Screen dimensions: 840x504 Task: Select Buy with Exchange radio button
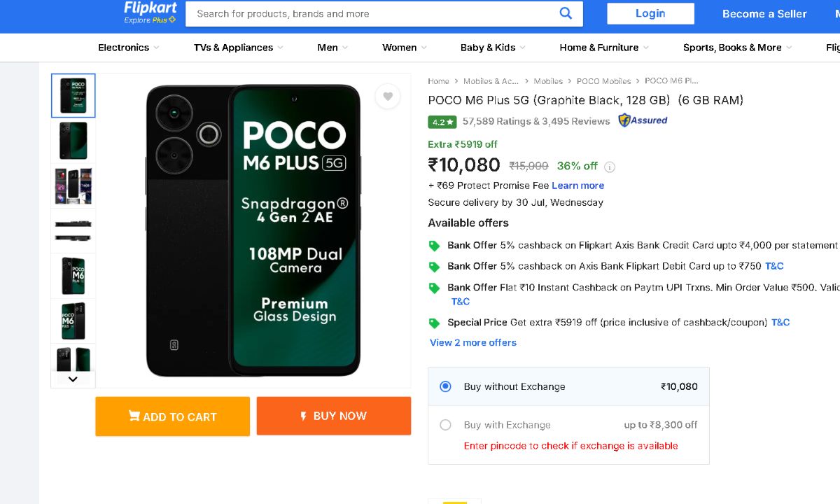point(445,425)
